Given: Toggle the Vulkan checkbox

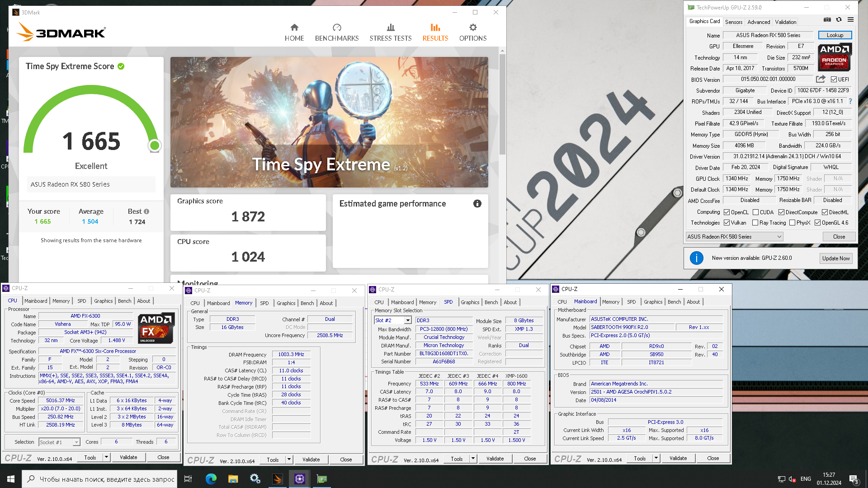Looking at the screenshot, I should tap(726, 223).
